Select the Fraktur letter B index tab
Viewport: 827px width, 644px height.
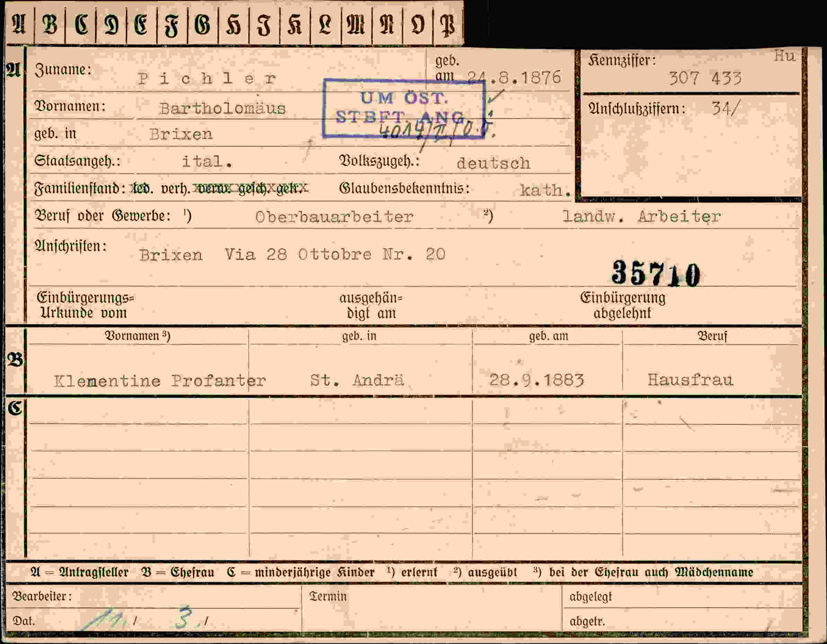(x=50, y=25)
